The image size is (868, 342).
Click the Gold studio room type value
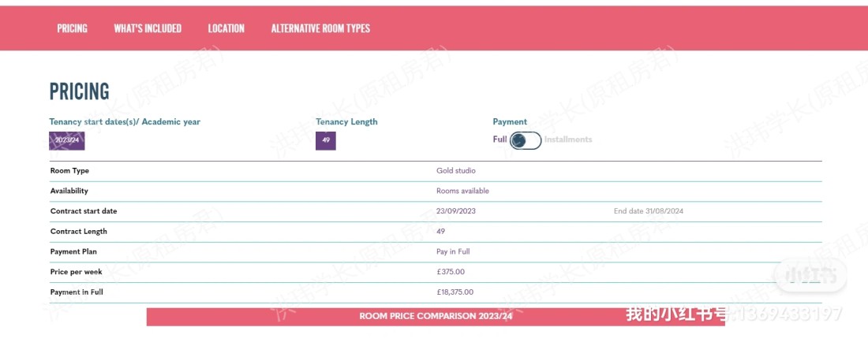pyautogui.click(x=456, y=170)
